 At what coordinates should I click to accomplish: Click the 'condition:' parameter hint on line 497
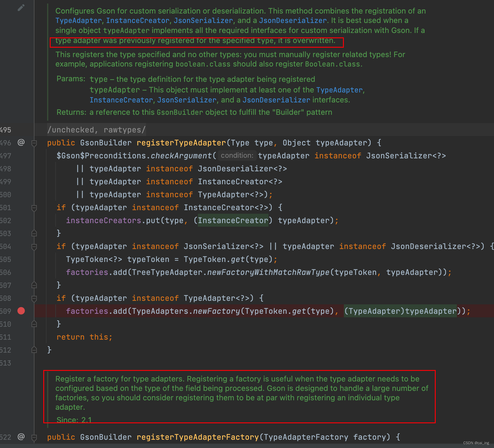[x=237, y=155]
